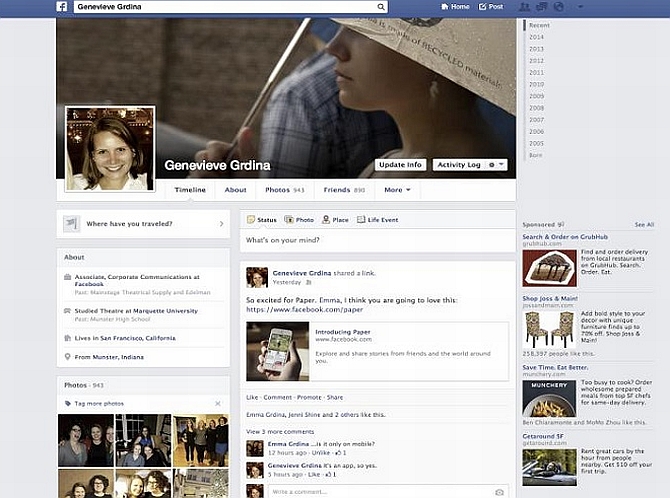Click the post audience icon beside Yesterday
Image resolution: width=670 pixels, height=498 pixels.
309,282
